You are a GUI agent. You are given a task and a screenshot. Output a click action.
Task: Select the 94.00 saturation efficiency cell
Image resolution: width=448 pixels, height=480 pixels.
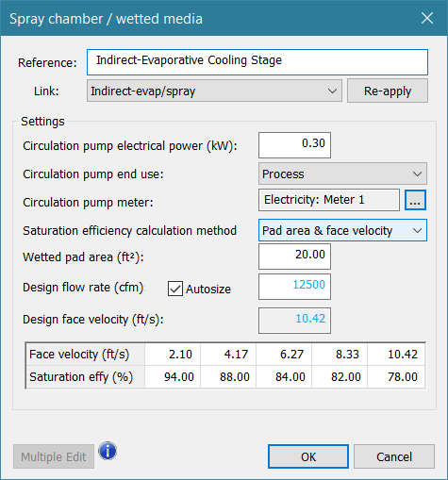click(x=173, y=376)
